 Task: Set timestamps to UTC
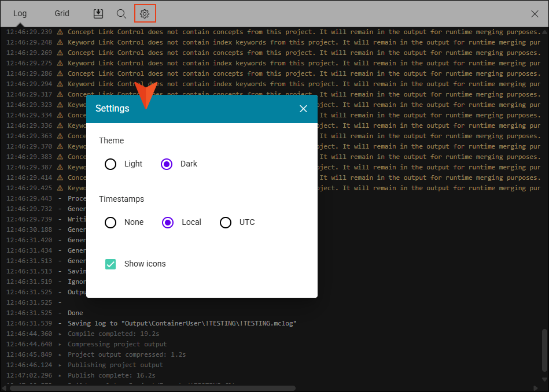226,222
